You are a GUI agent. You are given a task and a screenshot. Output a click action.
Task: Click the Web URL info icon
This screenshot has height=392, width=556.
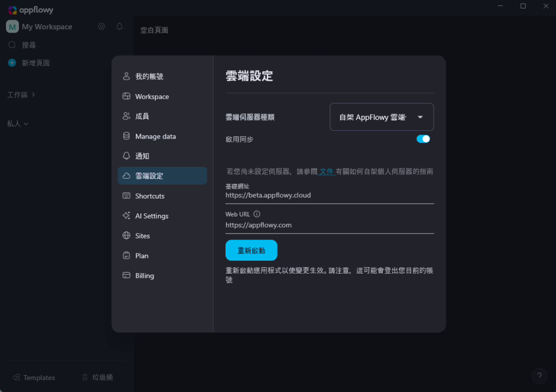coord(257,214)
